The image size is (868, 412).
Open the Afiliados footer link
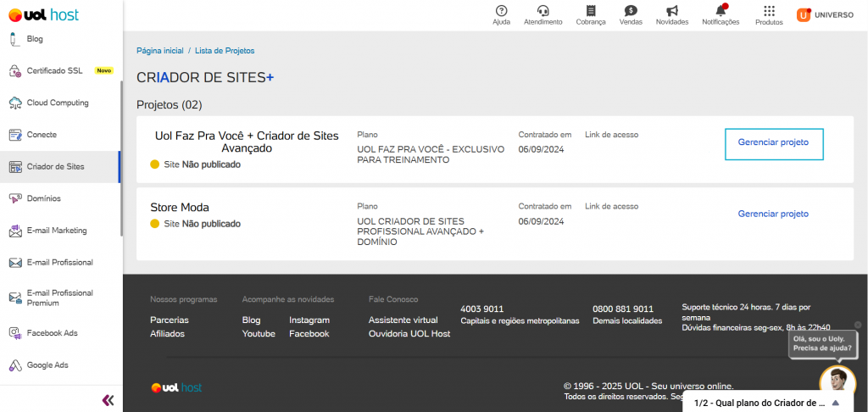[167, 334]
